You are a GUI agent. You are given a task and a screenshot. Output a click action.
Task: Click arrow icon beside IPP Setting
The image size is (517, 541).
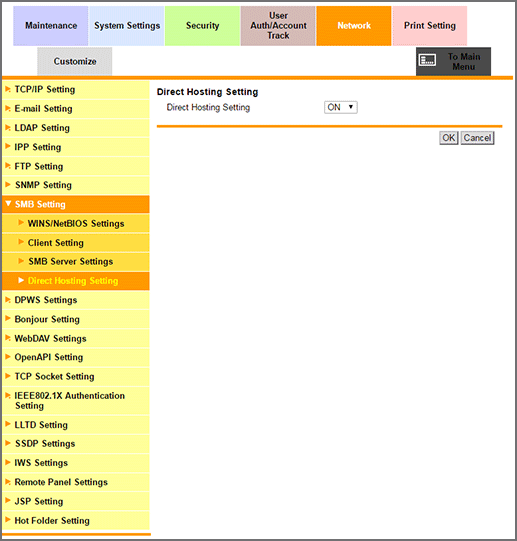(8, 146)
